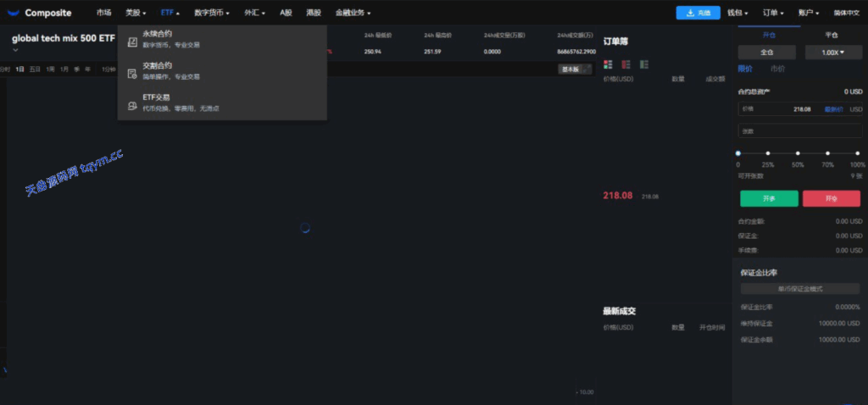Set position slider to the 50% mark
The width and height of the screenshot is (868, 405).
[x=798, y=153]
